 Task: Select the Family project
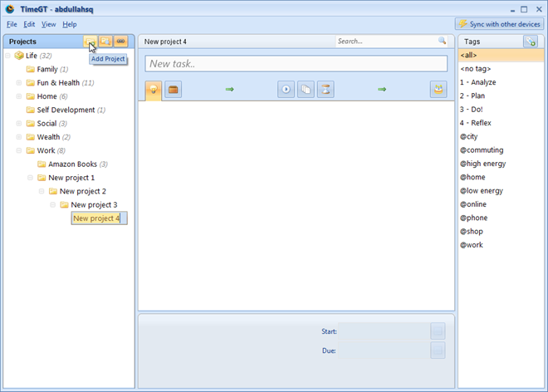47,69
